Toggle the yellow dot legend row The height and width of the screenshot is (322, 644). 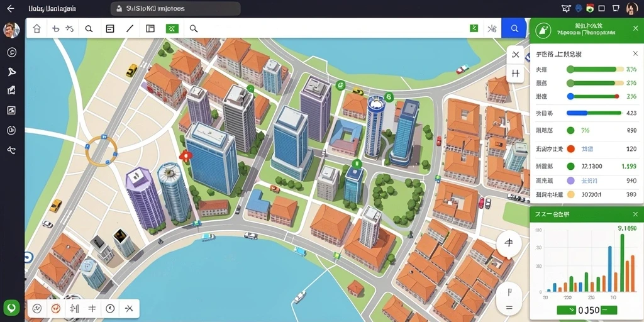click(x=587, y=195)
